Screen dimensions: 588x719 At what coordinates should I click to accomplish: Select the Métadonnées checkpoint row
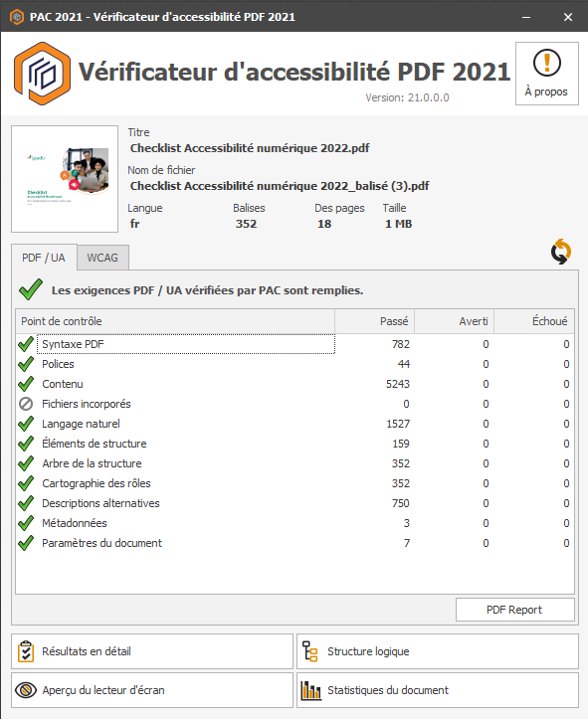click(294, 523)
